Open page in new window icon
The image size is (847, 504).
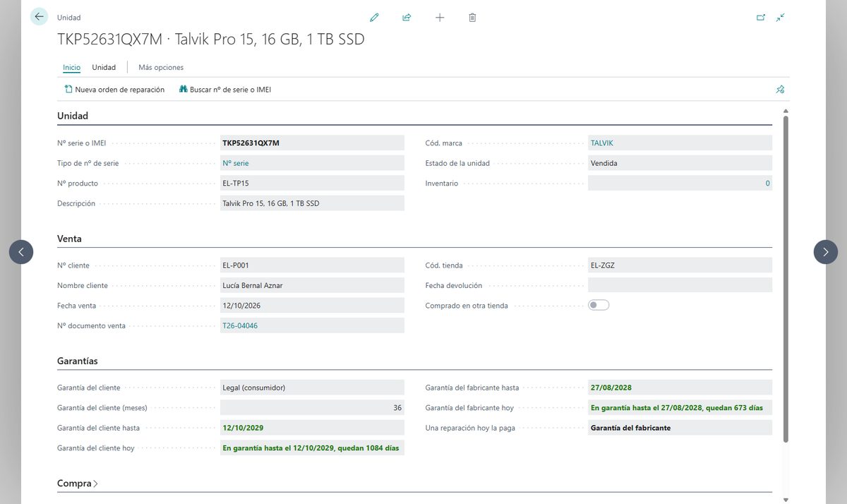761,18
